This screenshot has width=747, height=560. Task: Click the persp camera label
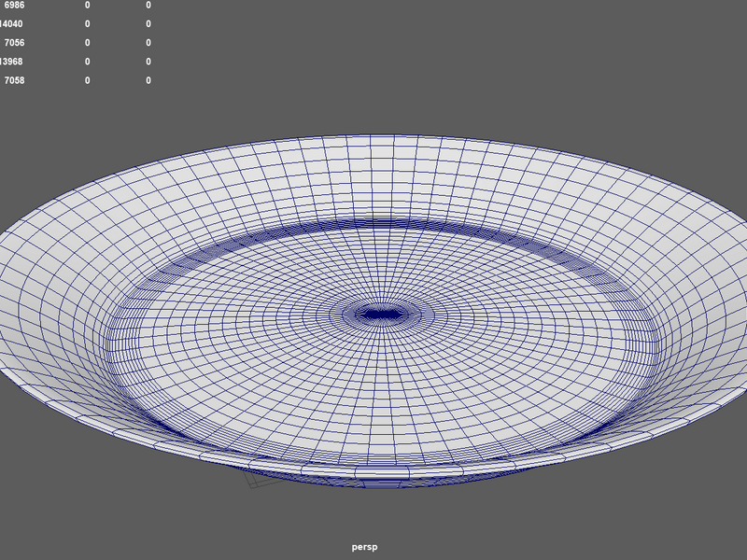[364, 547]
